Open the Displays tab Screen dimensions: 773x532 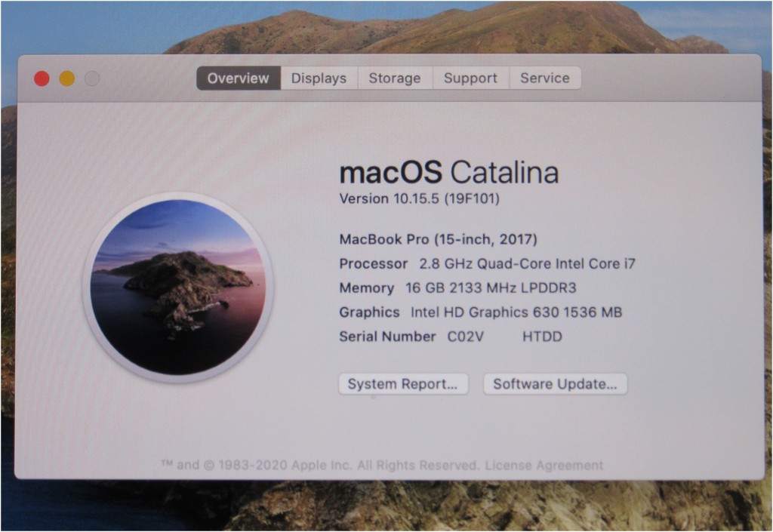[x=319, y=78]
